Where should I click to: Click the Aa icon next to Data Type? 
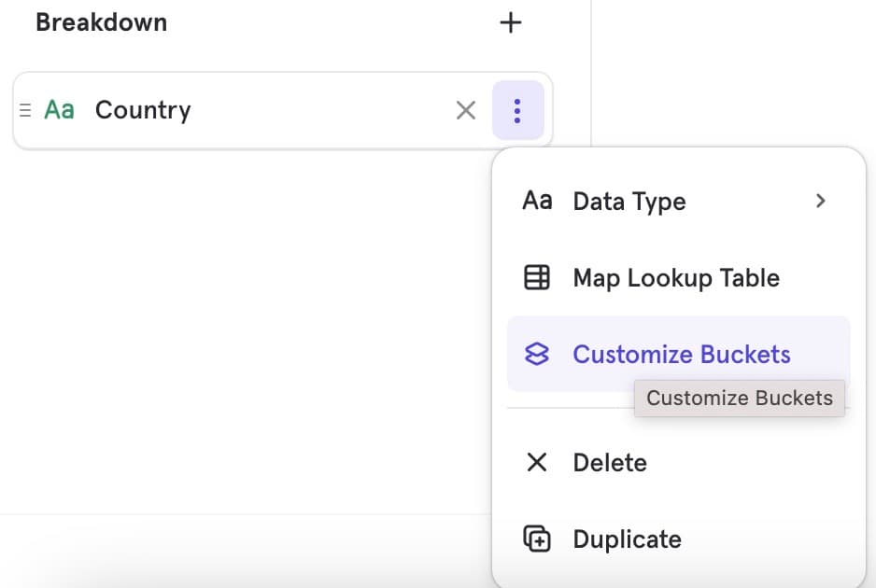[537, 201]
